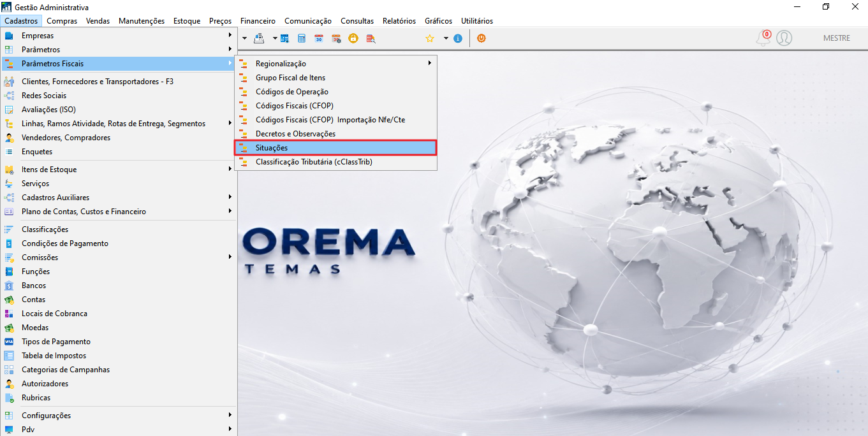Select Redes Sociais menu entry
Viewport: 868px width, 436px height.
tap(119, 96)
